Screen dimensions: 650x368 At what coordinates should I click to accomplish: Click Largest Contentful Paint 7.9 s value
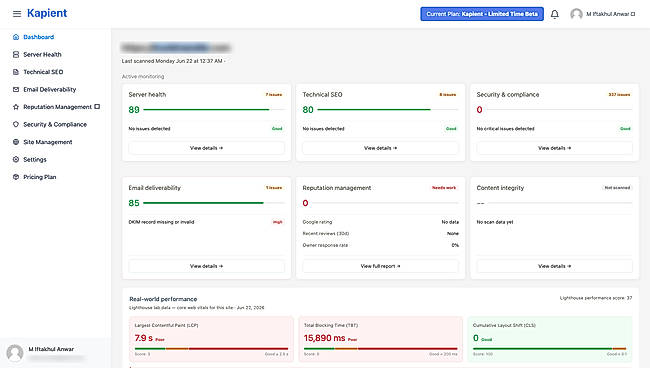coord(143,338)
